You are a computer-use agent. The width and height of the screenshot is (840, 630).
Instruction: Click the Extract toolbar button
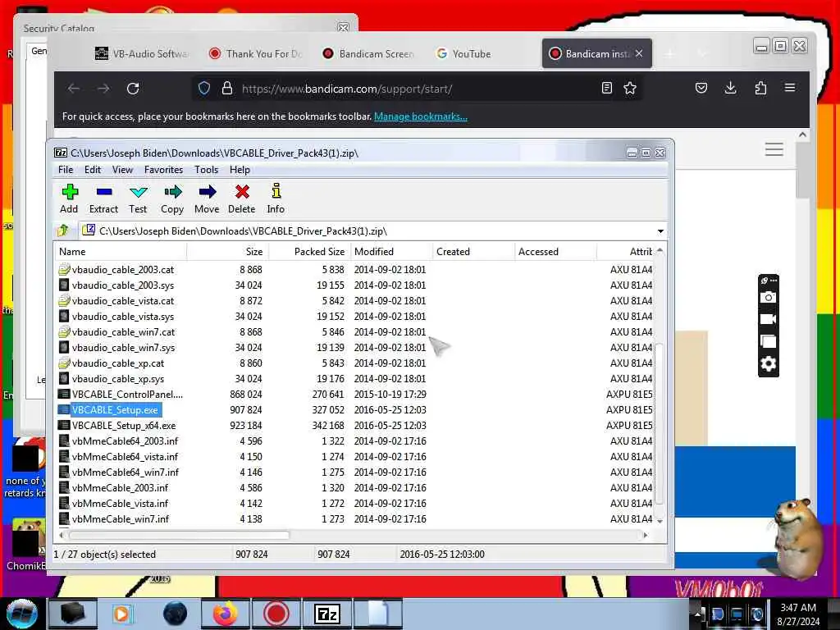click(103, 199)
